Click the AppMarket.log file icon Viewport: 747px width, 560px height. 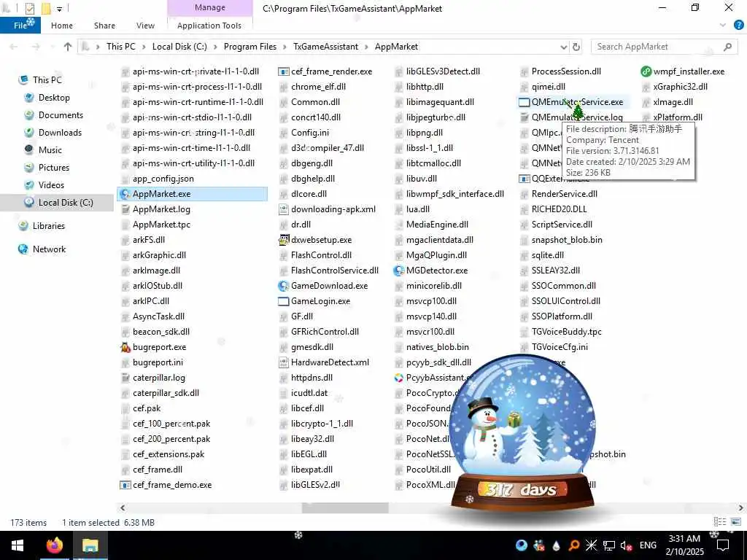(125, 209)
